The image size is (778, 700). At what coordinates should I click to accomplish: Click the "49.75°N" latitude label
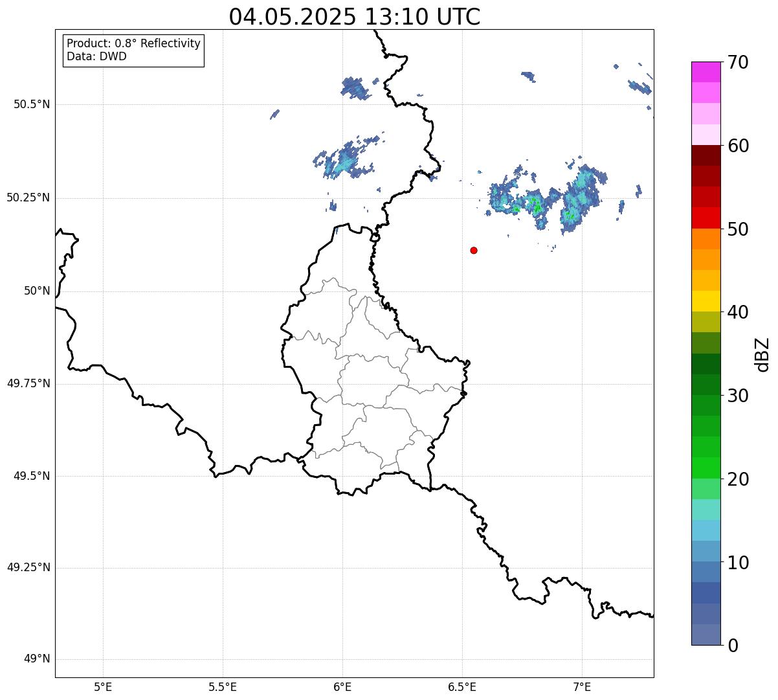[x=28, y=383]
